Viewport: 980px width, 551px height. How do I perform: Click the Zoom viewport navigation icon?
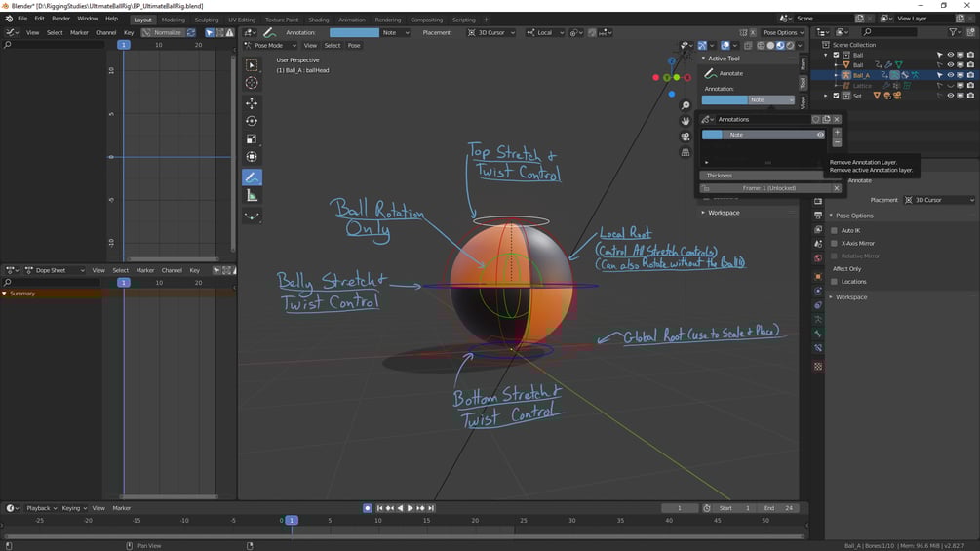pyautogui.click(x=686, y=105)
